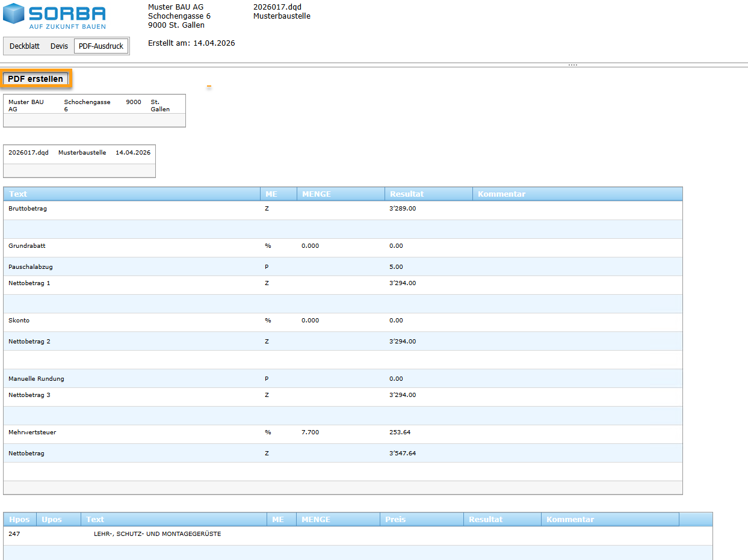748x560 pixels.
Task: Click the date 14.04.2026 in the project info box
Action: pos(133,153)
